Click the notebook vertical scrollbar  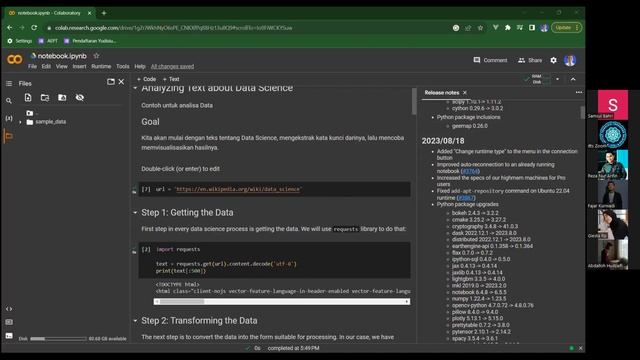tap(414, 101)
